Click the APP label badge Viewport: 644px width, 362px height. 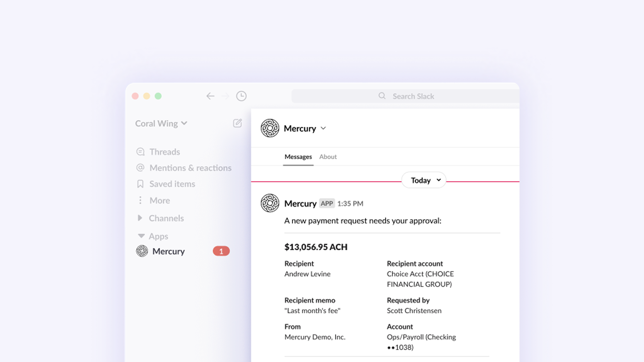click(327, 204)
